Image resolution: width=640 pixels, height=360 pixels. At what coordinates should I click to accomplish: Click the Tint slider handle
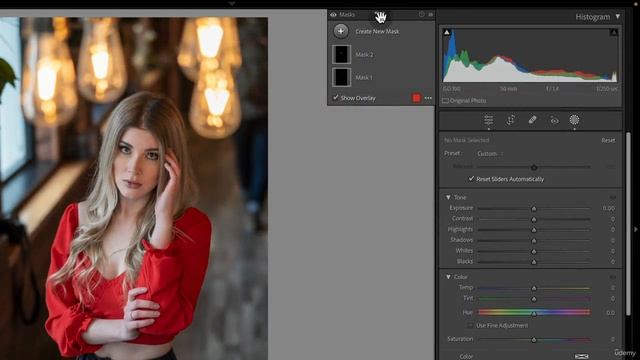534,299
